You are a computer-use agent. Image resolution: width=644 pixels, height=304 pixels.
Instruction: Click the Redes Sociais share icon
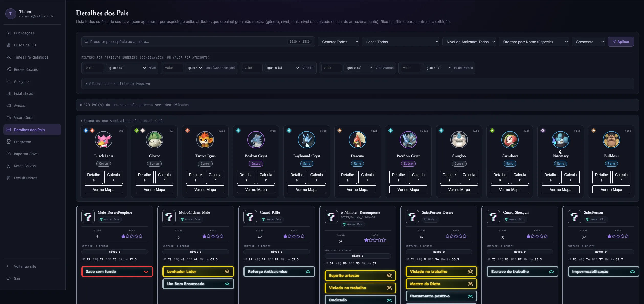tap(9, 69)
